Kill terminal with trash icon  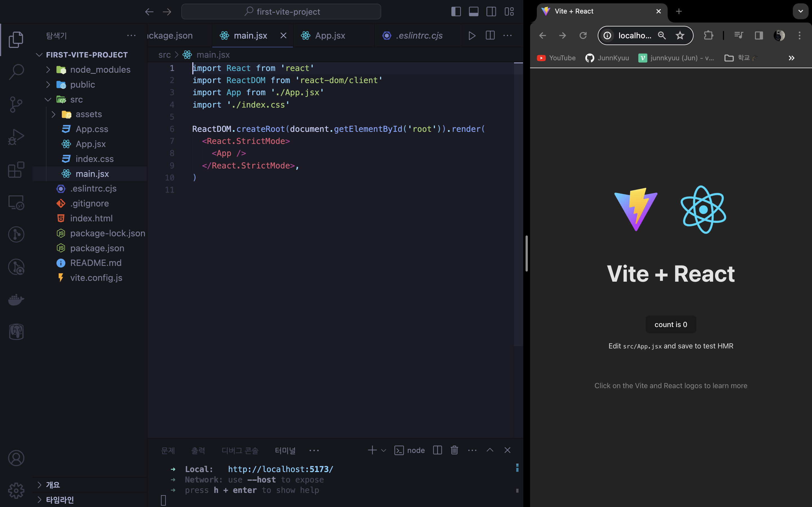click(x=454, y=450)
